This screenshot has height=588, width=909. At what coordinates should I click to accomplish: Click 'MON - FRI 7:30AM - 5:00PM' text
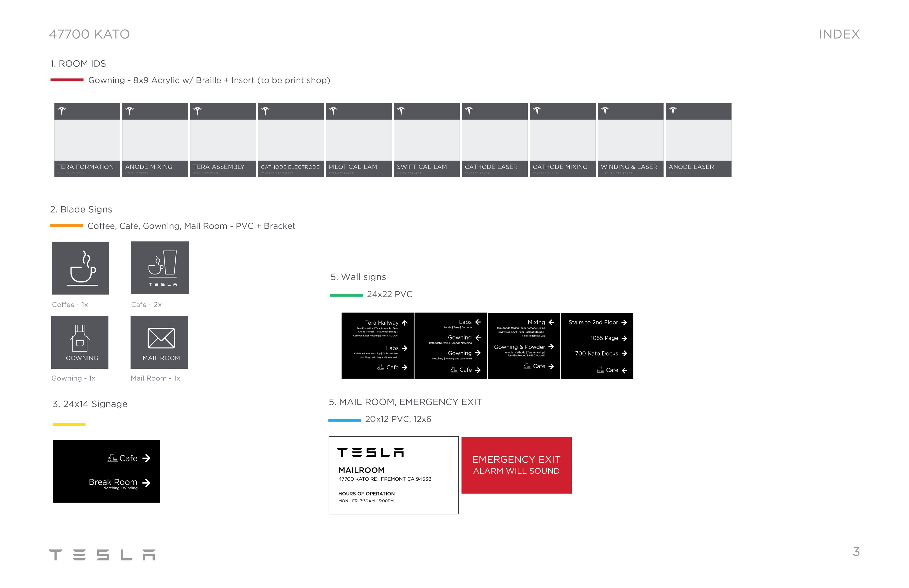click(x=366, y=501)
